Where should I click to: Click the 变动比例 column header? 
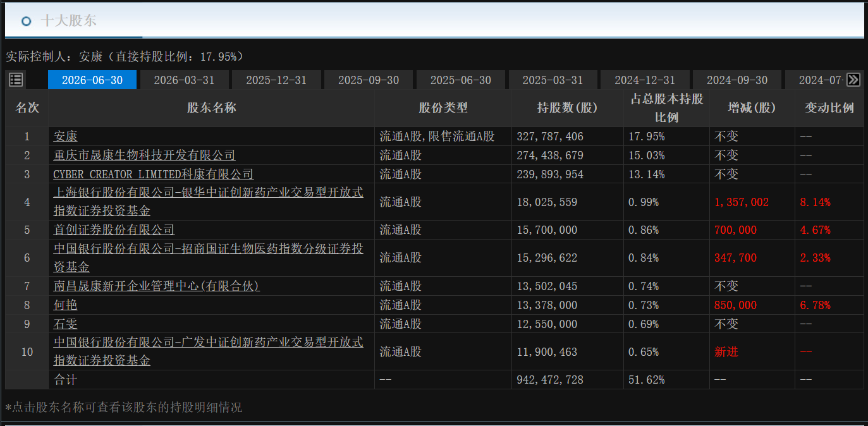click(829, 108)
